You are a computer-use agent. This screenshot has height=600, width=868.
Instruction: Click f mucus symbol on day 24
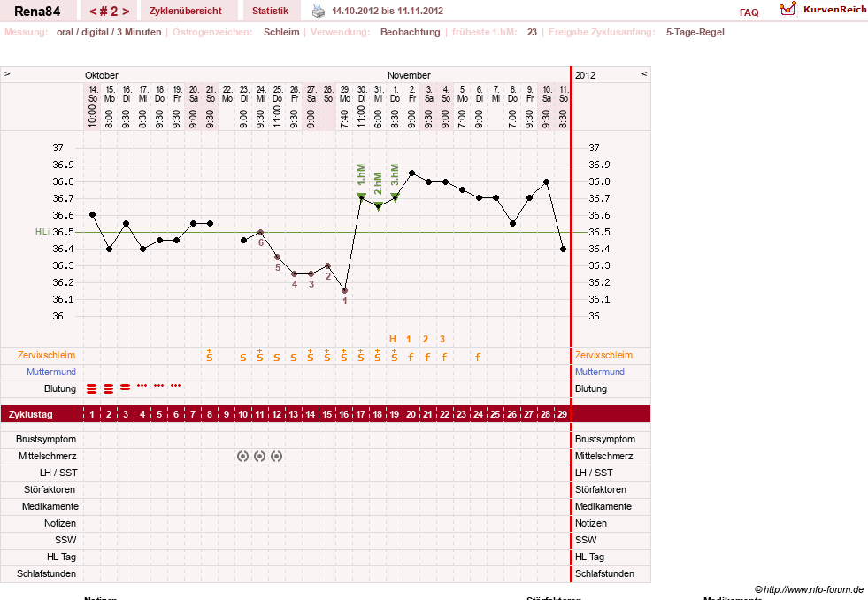(x=479, y=358)
